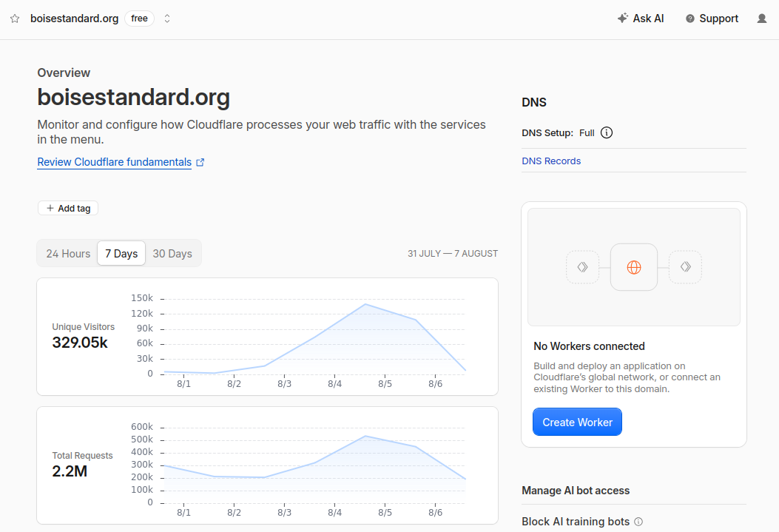This screenshot has width=779, height=532.
Task: Open Ask AI assistant
Action: (641, 18)
